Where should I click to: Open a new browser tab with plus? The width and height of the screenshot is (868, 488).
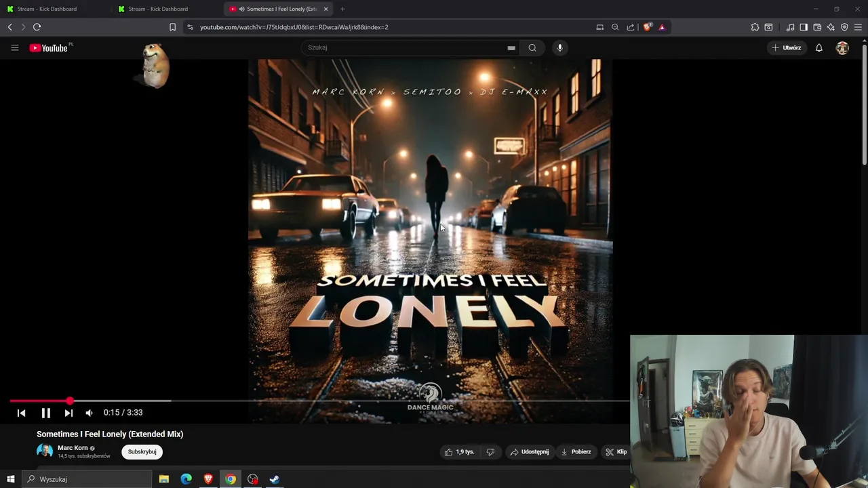pos(342,9)
